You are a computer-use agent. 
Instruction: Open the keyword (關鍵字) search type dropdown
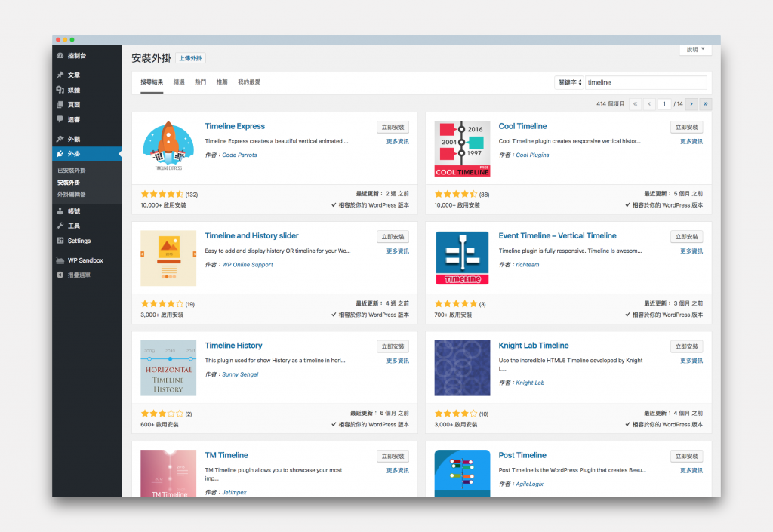pyautogui.click(x=569, y=82)
